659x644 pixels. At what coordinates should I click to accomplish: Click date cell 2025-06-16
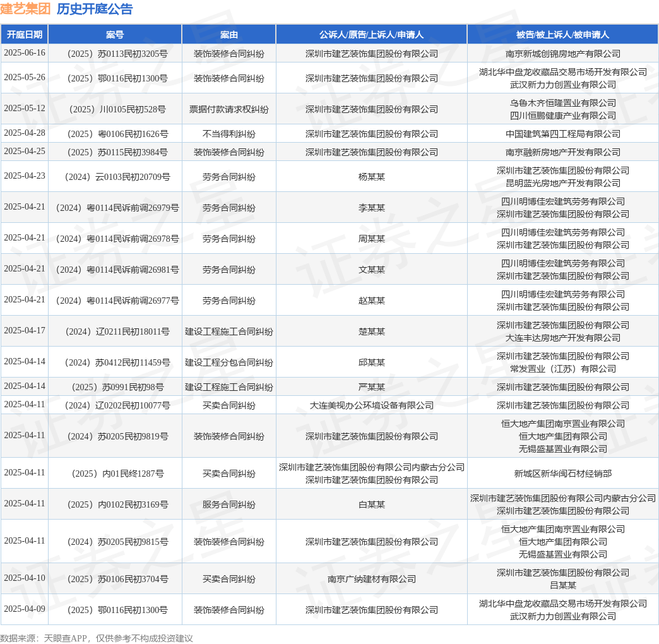coord(25,53)
